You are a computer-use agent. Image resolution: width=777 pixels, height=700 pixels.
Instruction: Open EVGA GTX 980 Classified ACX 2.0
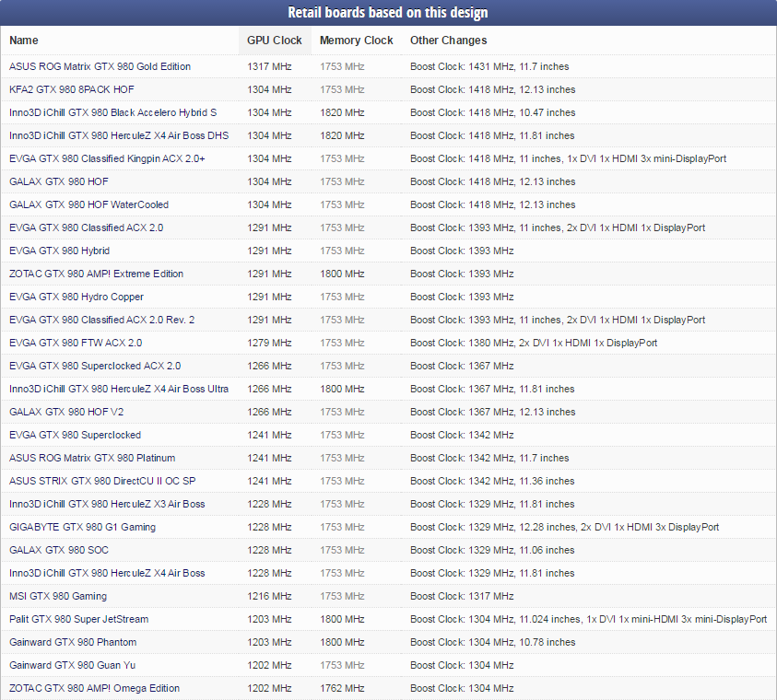click(x=87, y=227)
